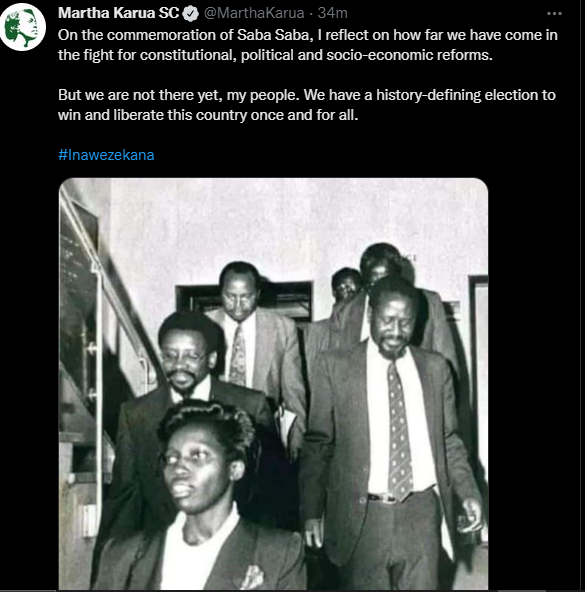Open Martha Karua's green profile avatar
The width and height of the screenshot is (585, 592).
coord(23,27)
